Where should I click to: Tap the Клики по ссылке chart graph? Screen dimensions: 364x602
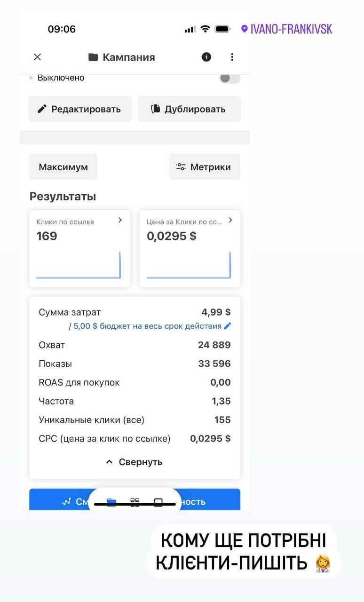[79, 265]
